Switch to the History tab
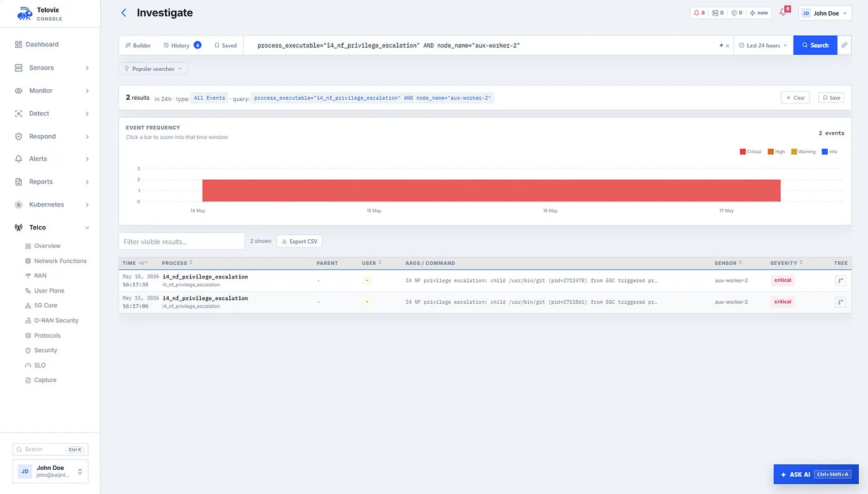The height and width of the screenshot is (494, 868). (x=182, y=45)
